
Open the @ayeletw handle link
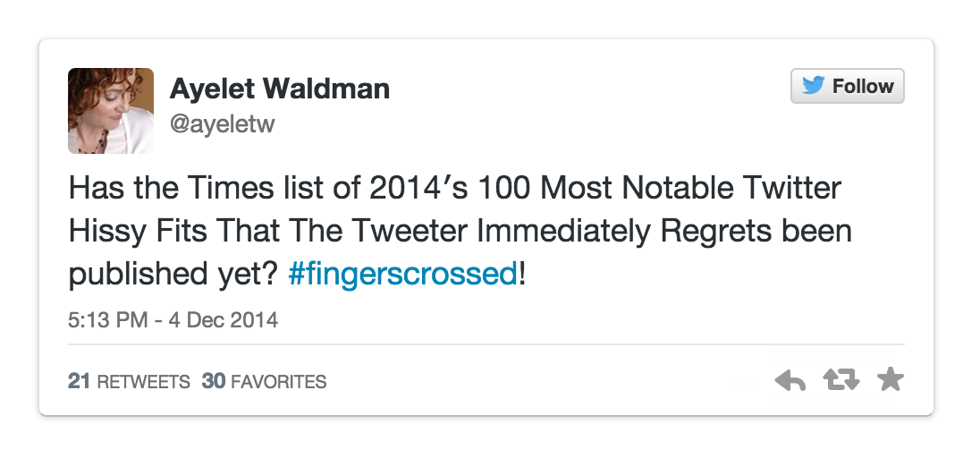[222, 124]
